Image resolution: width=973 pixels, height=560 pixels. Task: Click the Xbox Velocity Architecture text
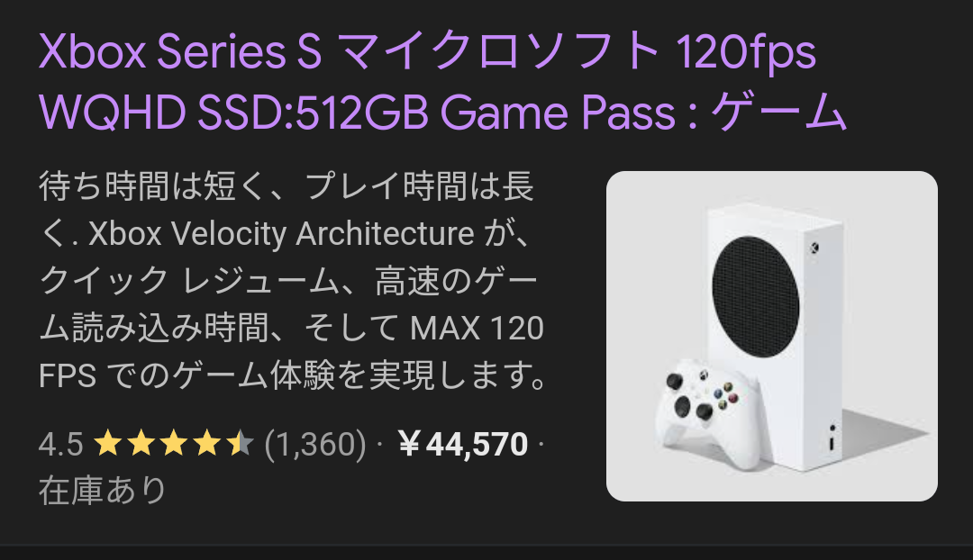pos(281,234)
